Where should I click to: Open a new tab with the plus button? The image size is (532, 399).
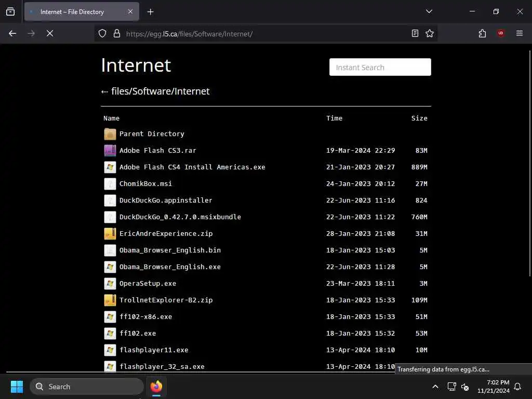(x=150, y=12)
